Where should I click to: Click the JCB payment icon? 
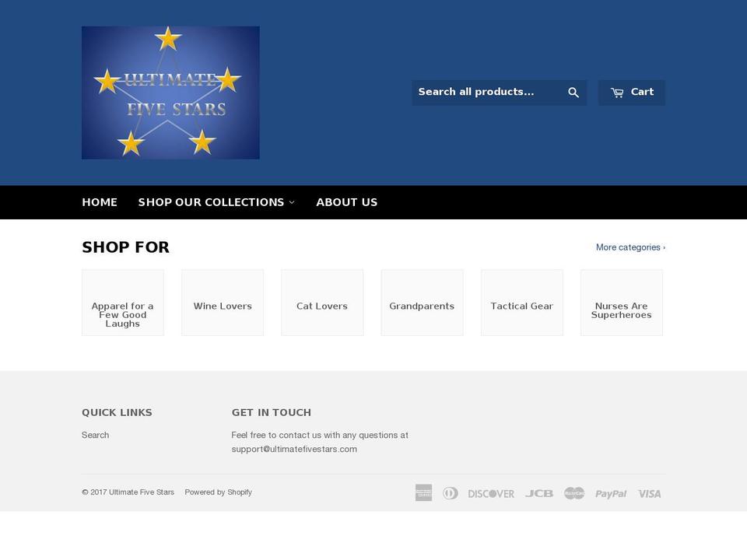point(539,492)
